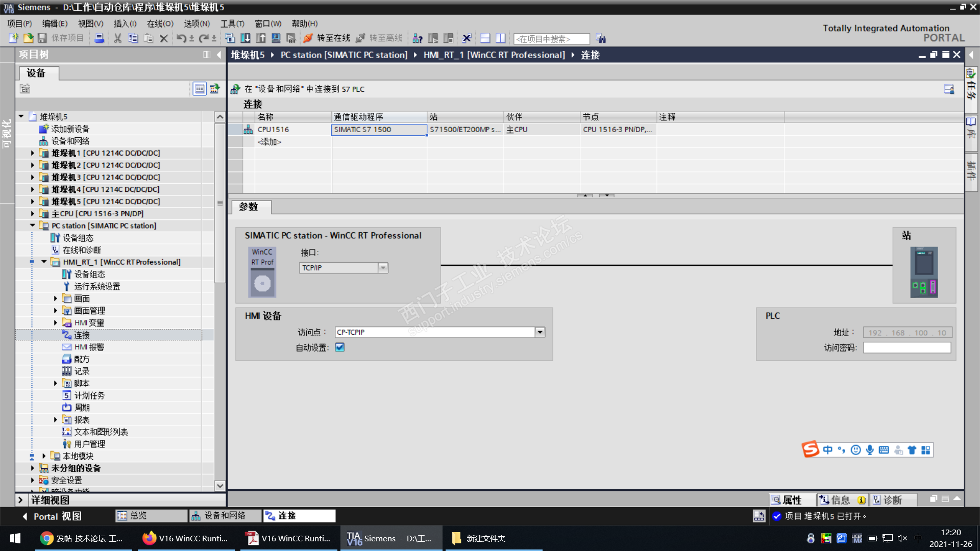The image size is (980, 551).
Task: Click the Firefox icon in Windows taskbar
Action: pos(149,538)
